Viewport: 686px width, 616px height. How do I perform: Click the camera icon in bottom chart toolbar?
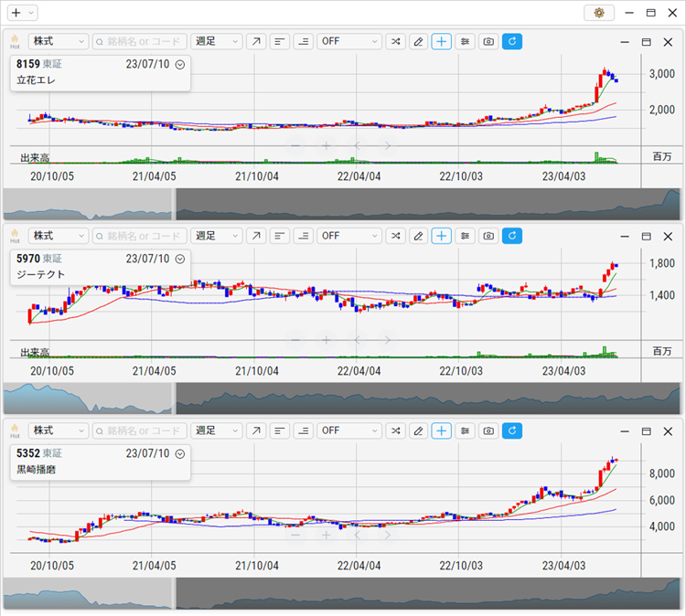488,430
